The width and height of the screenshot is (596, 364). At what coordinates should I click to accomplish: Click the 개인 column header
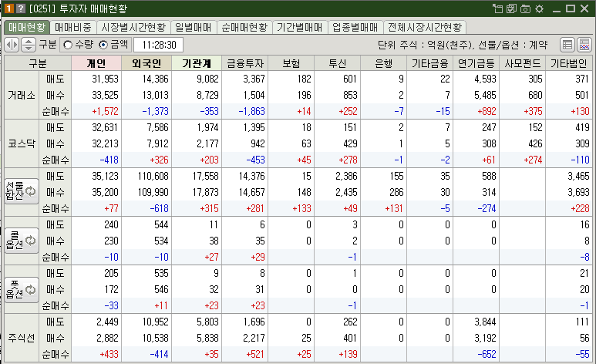(96, 63)
